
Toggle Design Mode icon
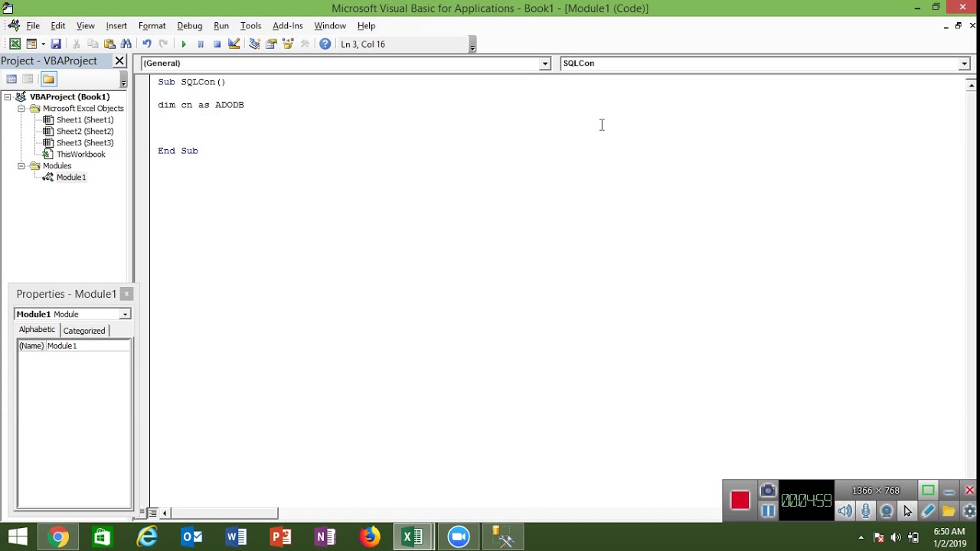click(234, 44)
